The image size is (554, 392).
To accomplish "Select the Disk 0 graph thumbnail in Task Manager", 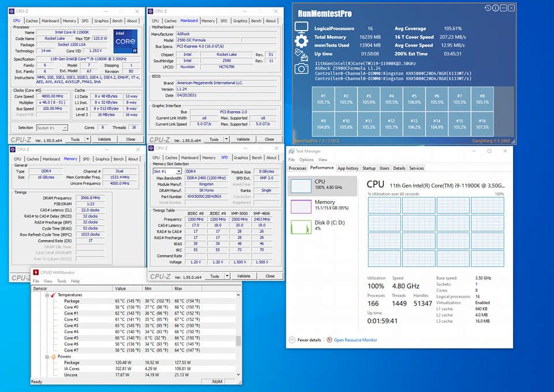I will [x=301, y=227].
